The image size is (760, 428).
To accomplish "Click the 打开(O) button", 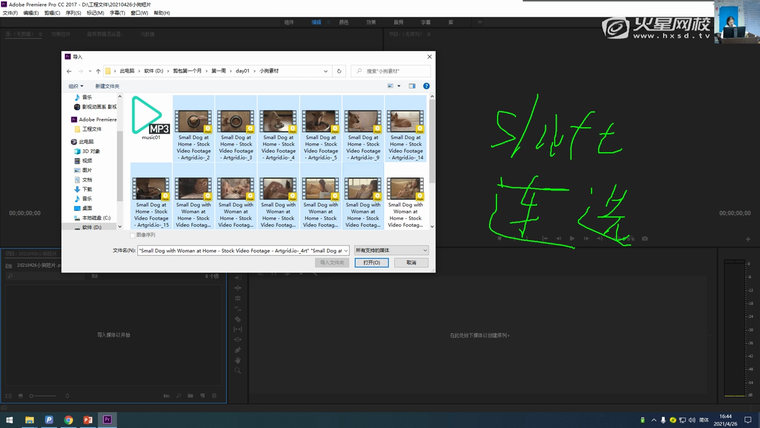I will [371, 262].
